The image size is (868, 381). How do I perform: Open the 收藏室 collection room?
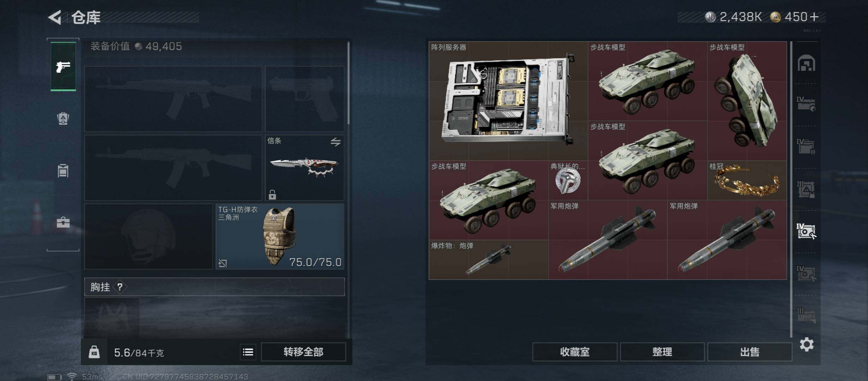pos(575,352)
